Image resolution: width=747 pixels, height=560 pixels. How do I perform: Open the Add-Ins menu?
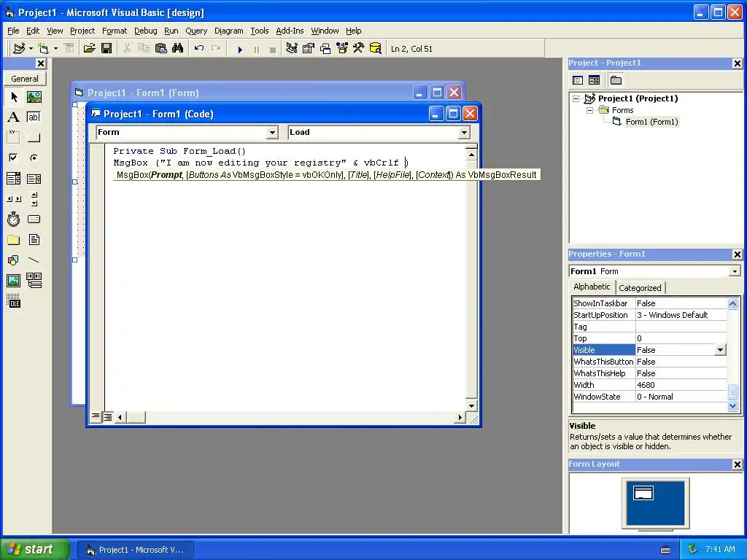[290, 31]
